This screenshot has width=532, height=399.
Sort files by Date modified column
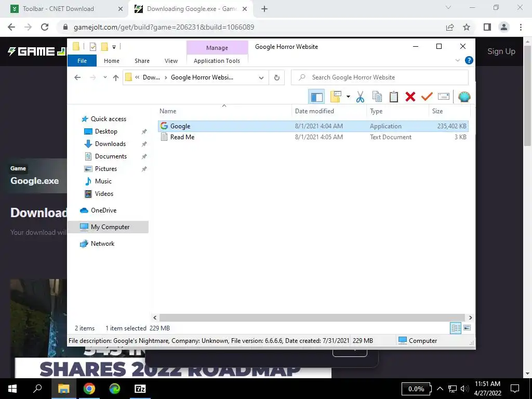[x=329, y=111]
